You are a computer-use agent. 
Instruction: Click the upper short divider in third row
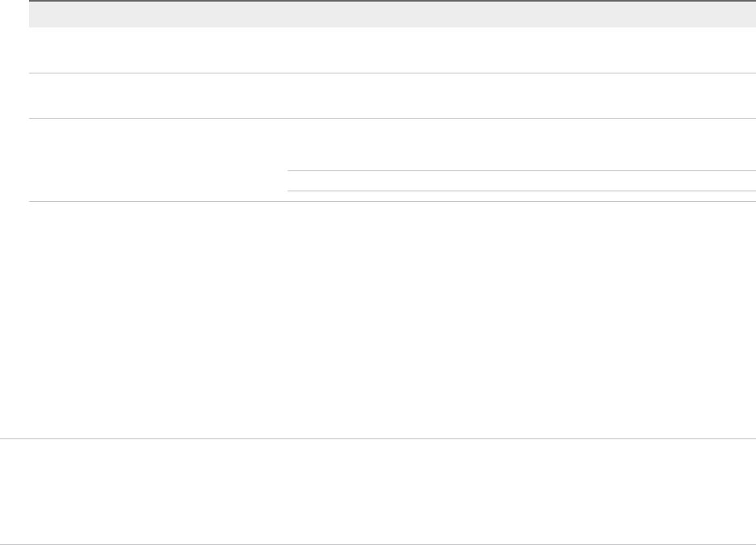pyautogui.click(x=515, y=170)
